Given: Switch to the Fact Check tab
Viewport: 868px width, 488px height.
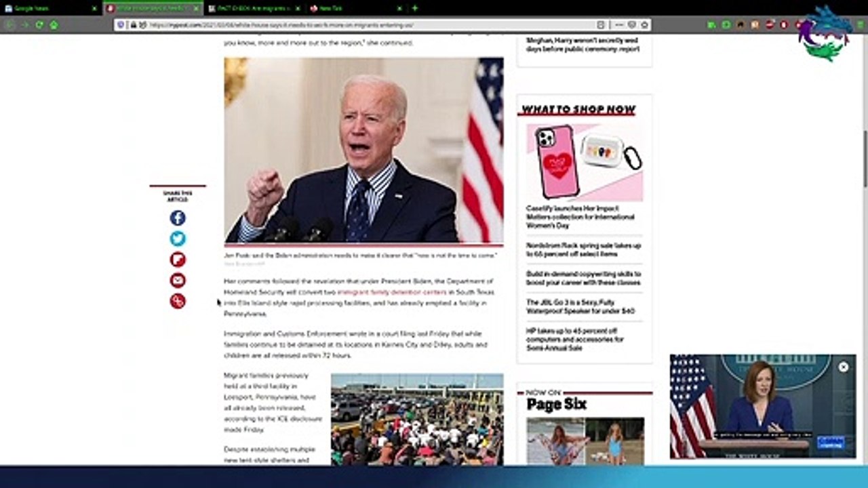Looking at the screenshot, I should click(x=254, y=8).
